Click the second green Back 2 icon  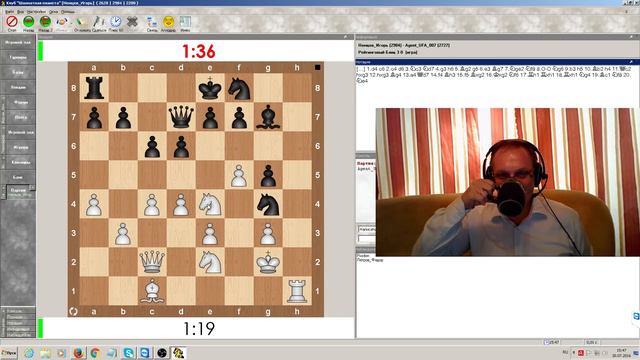click(45, 21)
